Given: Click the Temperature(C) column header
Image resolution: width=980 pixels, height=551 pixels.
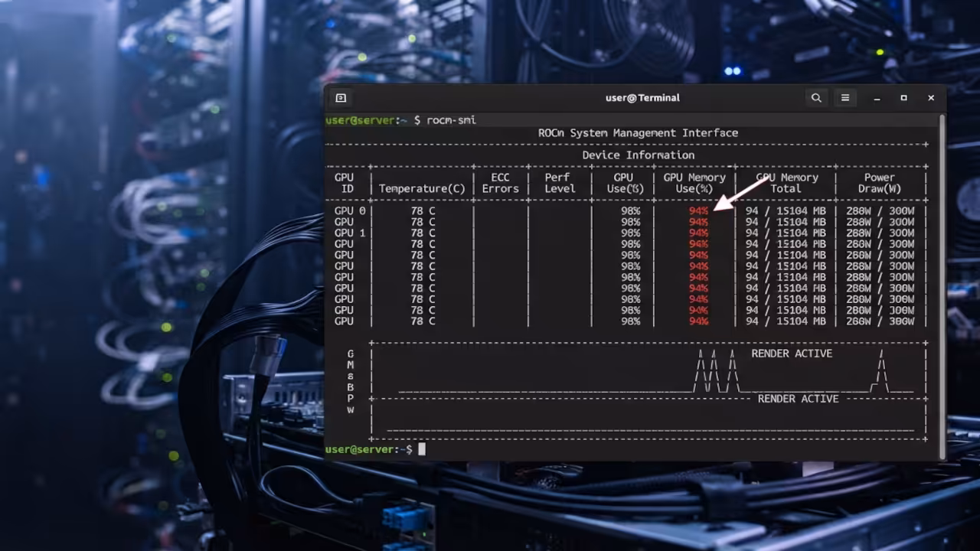Looking at the screenshot, I should [422, 189].
